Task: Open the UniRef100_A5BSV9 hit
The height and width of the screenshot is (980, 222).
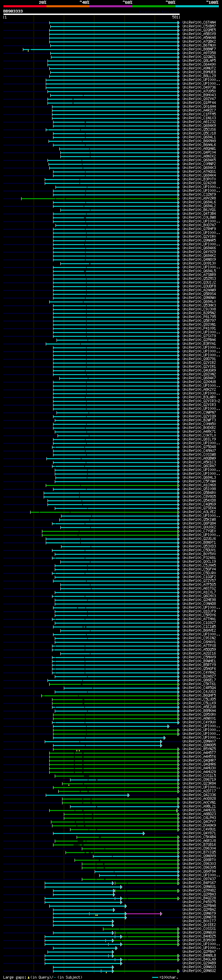Action: (199, 34)
